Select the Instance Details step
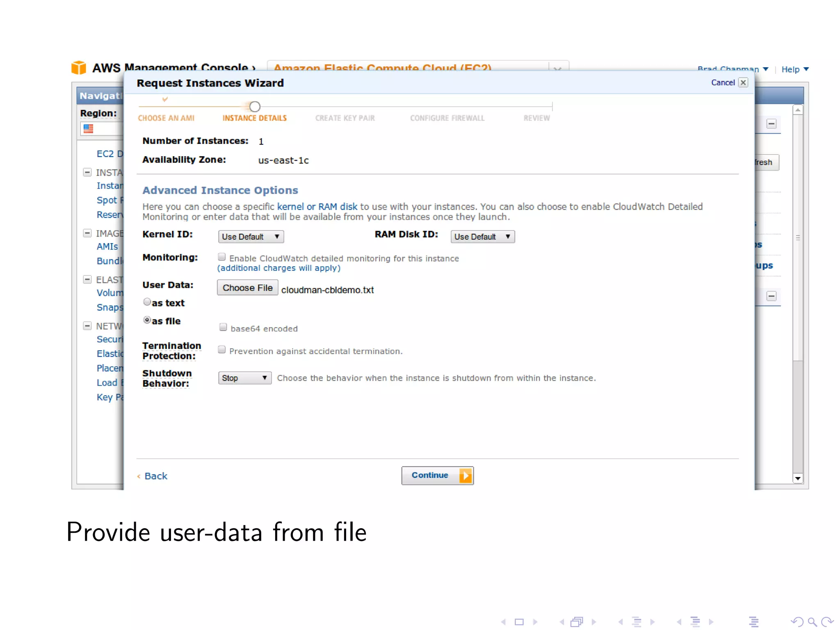This screenshot has width=840, height=630. coord(255,118)
